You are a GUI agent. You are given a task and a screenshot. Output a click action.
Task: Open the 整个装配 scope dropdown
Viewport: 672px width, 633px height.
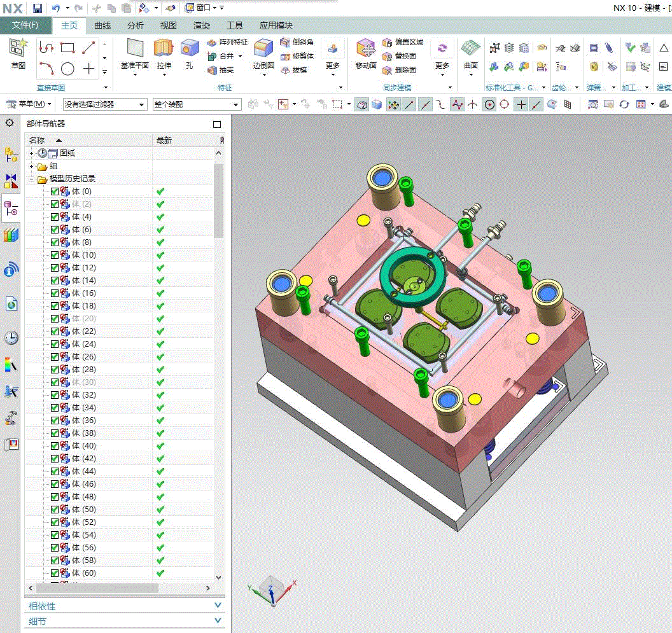point(197,104)
